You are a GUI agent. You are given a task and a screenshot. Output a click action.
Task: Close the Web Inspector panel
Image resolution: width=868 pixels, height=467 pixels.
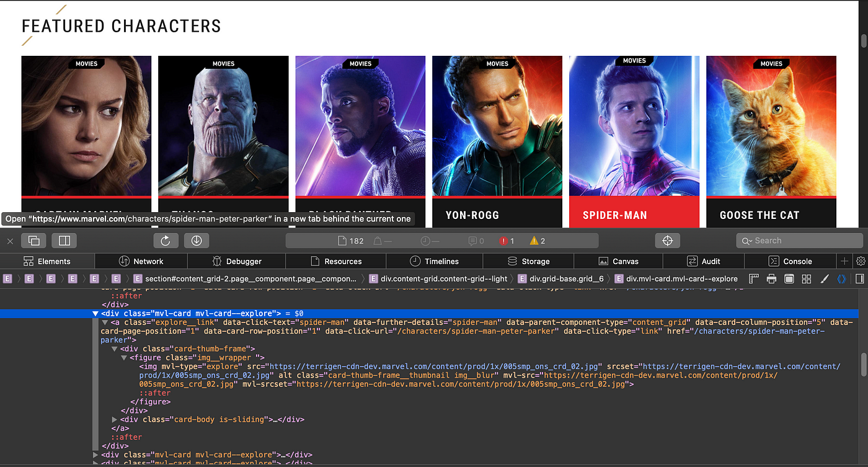pyautogui.click(x=10, y=241)
